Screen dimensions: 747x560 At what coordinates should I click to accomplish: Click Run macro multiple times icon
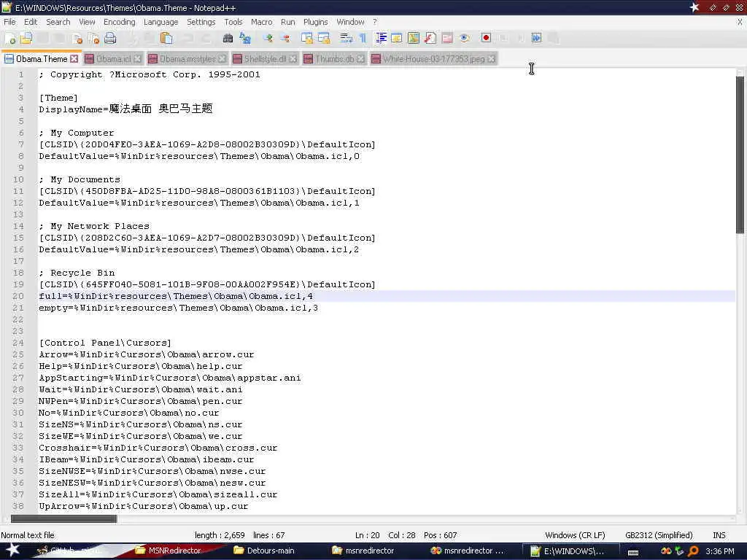[536, 38]
